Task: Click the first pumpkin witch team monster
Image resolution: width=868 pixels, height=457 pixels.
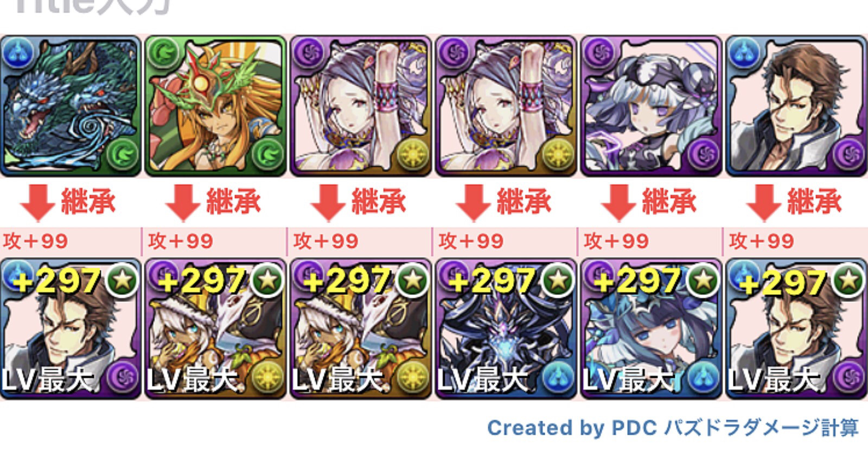Action: tap(215, 329)
